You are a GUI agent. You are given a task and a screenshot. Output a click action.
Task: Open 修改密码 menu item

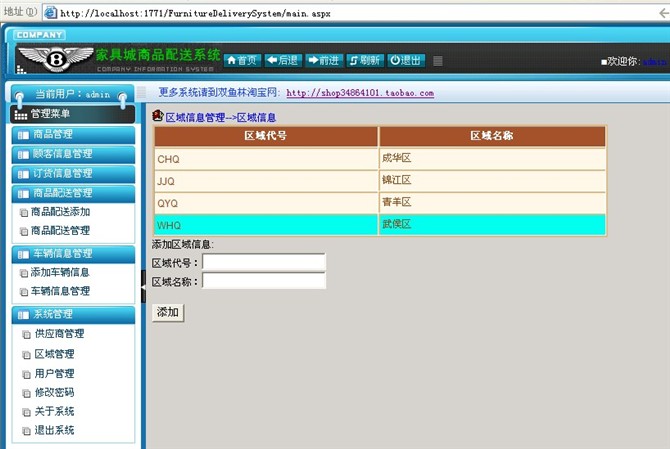coord(54,393)
